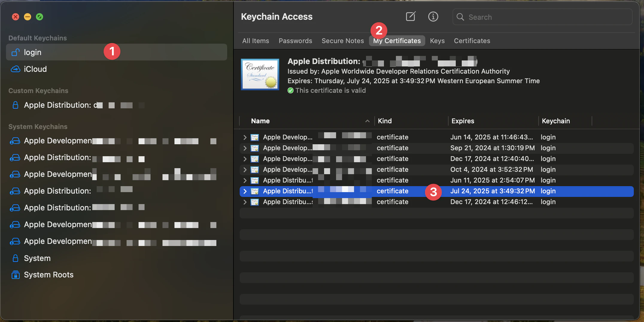Sort certificates by Name column header

(x=260, y=121)
